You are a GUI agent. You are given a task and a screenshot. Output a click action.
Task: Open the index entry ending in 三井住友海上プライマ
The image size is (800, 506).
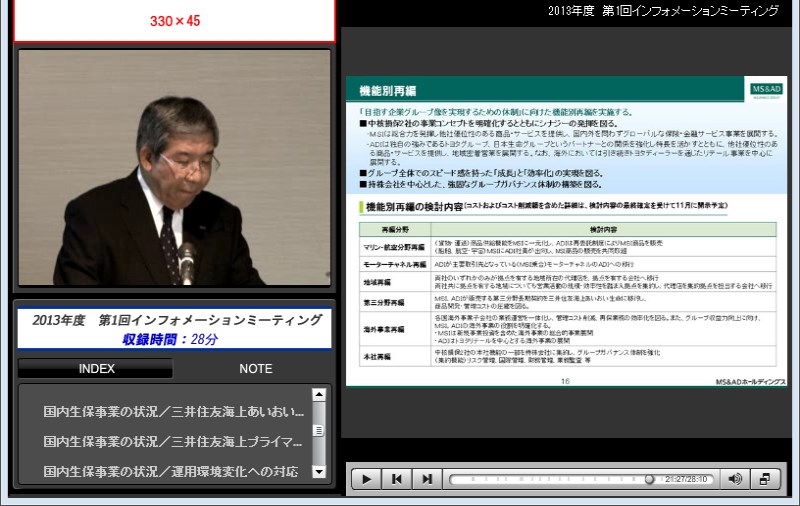tap(172, 441)
